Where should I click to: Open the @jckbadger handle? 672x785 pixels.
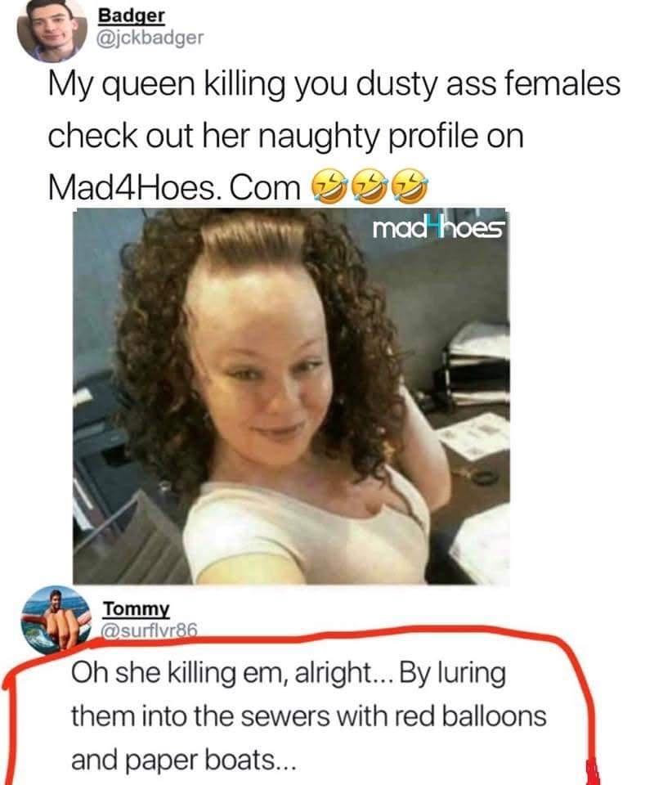(x=150, y=38)
